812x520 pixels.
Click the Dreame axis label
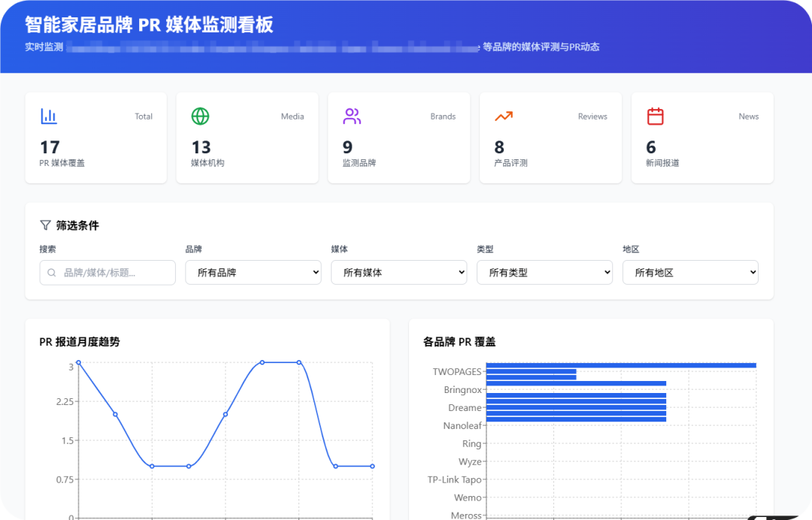(x=465, y=408)
